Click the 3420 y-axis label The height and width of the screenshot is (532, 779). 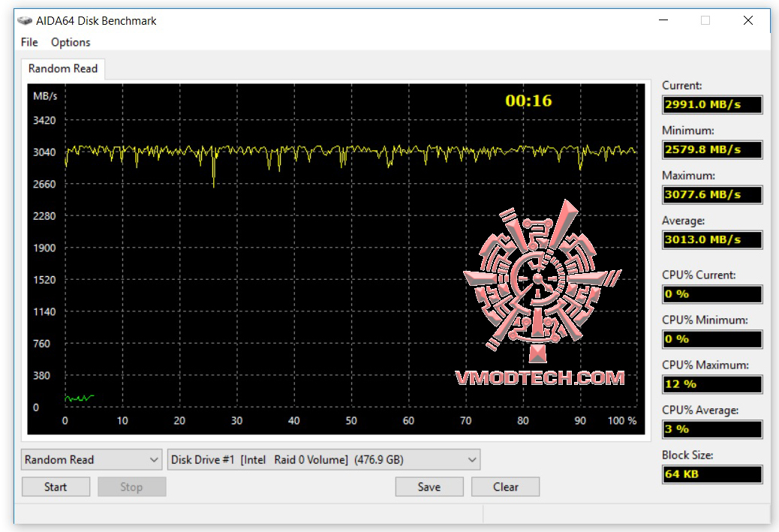(44, 120)
